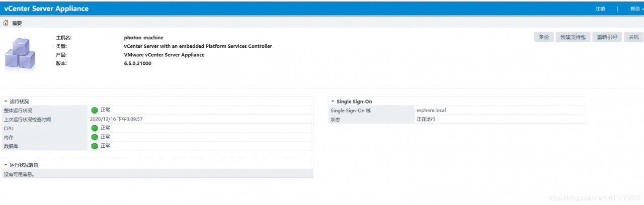Image resolution: width=644 pixels, height=205 pixels.
Task: Click the vCenter appliance cubes icon
Action: click(x=21, y=53)
